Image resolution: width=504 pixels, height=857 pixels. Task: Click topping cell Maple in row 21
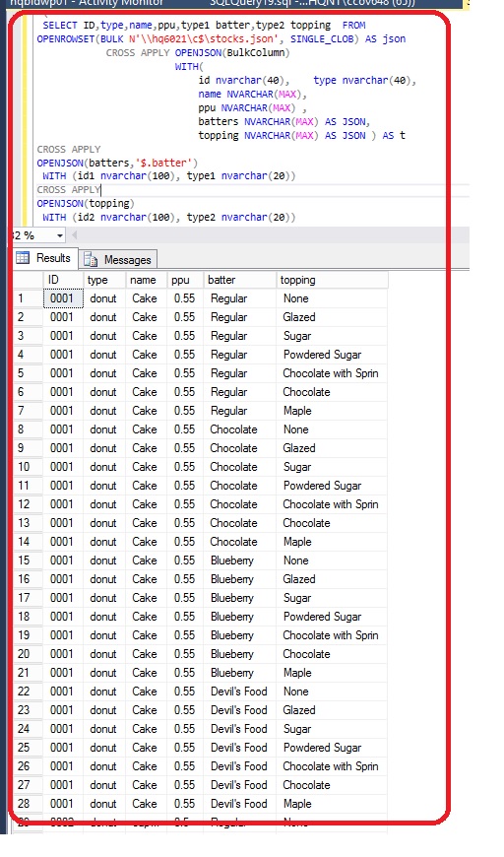click(332, 672)
